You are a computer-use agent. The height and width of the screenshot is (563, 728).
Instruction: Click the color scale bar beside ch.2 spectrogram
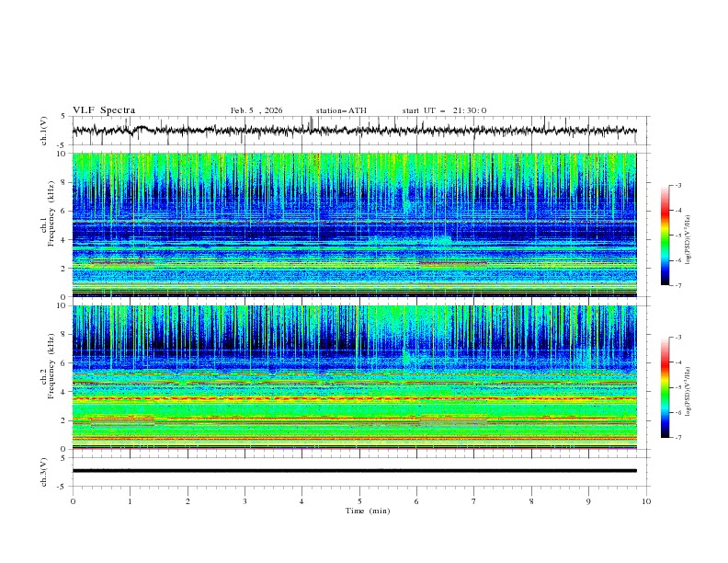(665, 387)
